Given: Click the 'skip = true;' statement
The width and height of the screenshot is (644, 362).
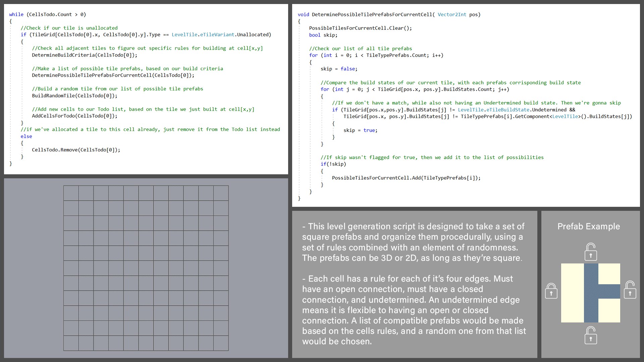Looking at the screenshot, I should coord(360,130).
